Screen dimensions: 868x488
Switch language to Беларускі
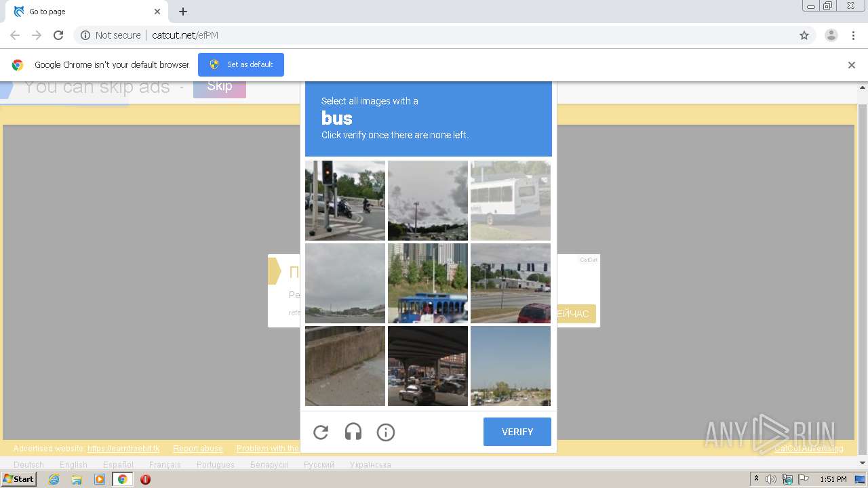point(269,465)
